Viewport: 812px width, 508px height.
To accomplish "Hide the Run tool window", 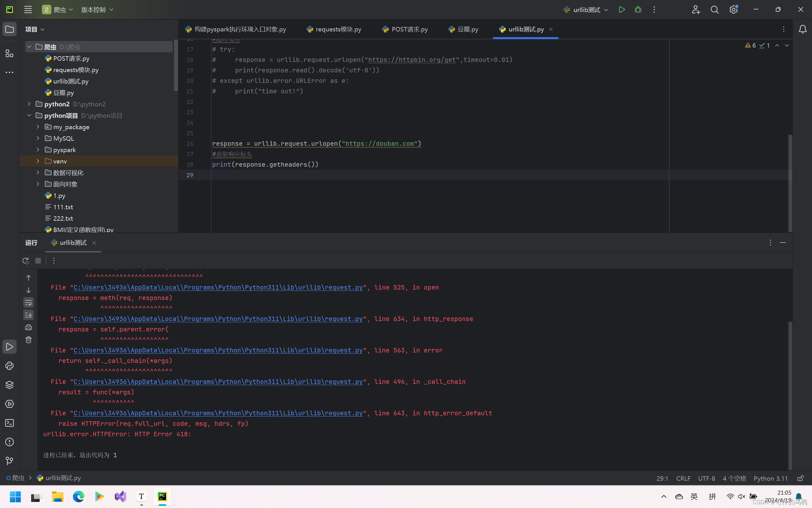I will click(x=783, y=243).
